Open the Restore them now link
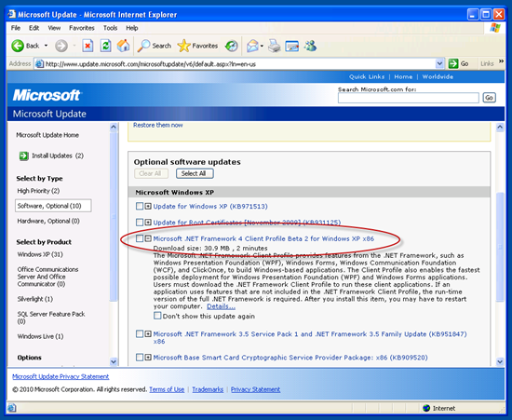The image size is (512, 420). point(157,125)
